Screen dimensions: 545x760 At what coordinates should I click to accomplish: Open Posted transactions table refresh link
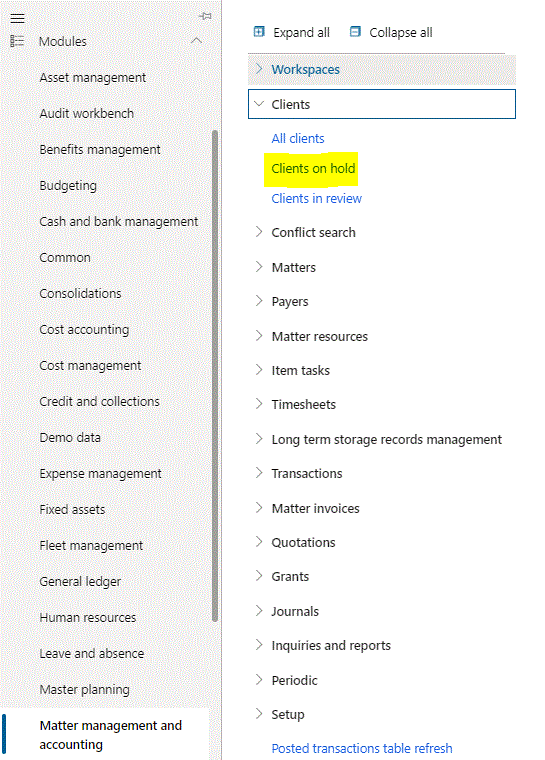[x=362, y=748]
